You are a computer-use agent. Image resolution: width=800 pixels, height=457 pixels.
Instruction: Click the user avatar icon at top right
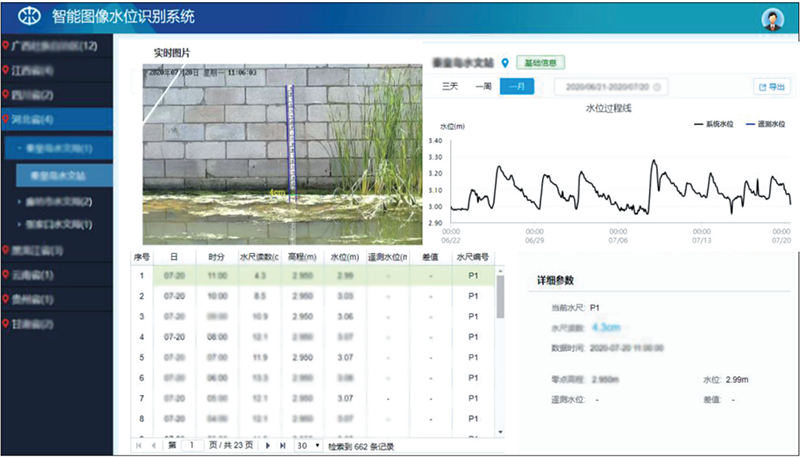click(772, 18)
